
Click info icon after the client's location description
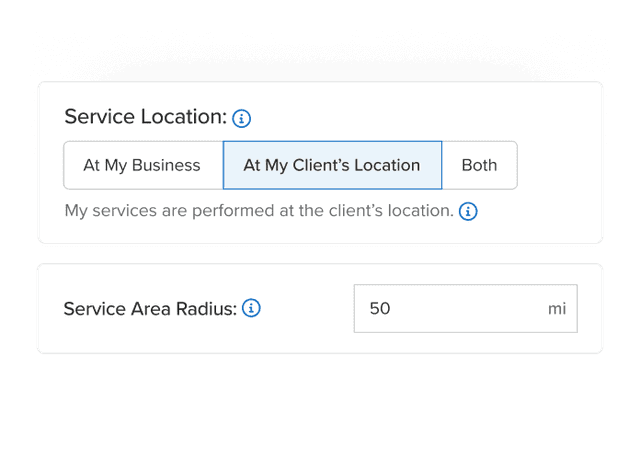point(468,211)
